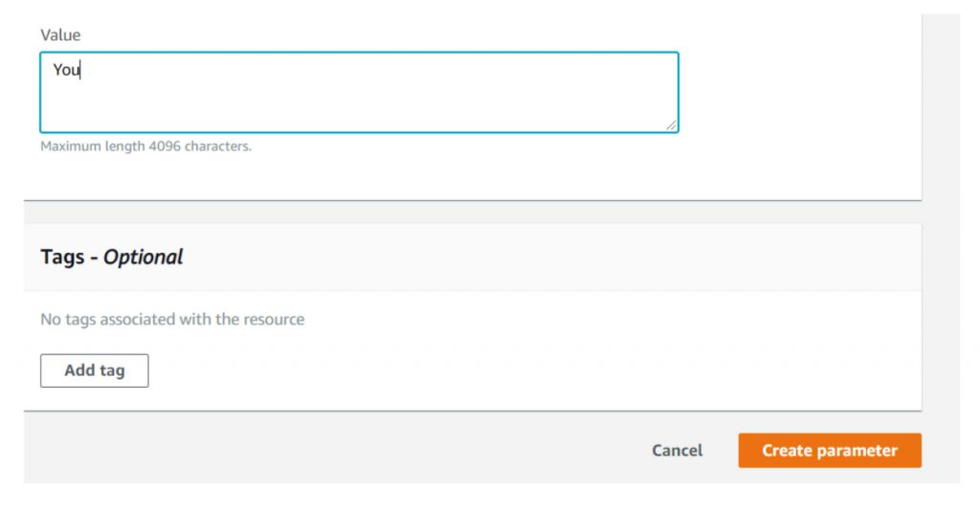Click the Value field label

coord(60,34)
